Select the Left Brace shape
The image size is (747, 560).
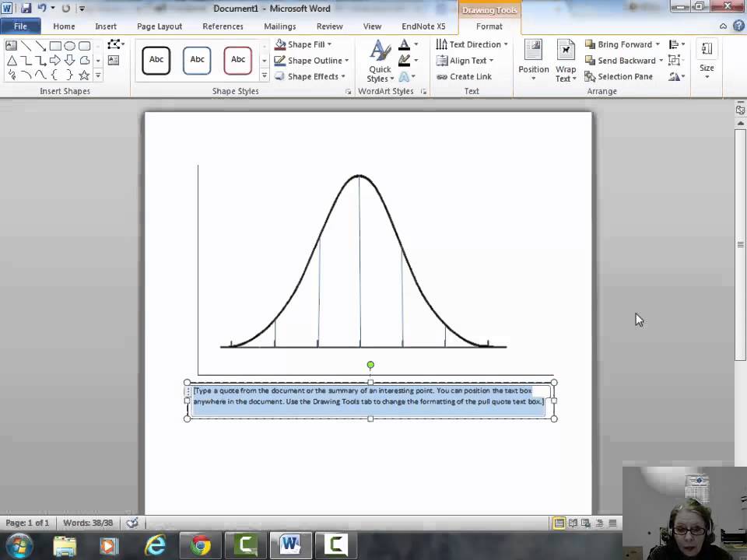(54, 75)
